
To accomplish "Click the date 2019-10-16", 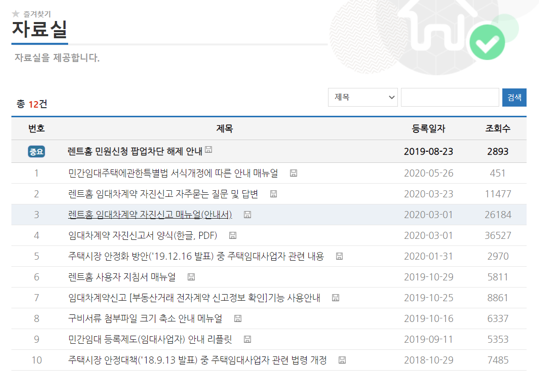I will 428,318.
